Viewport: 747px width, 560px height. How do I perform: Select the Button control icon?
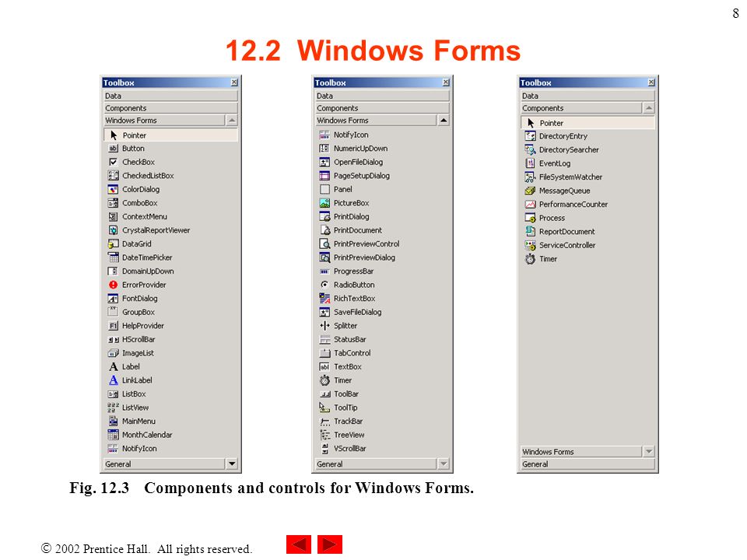pos(113,149)
